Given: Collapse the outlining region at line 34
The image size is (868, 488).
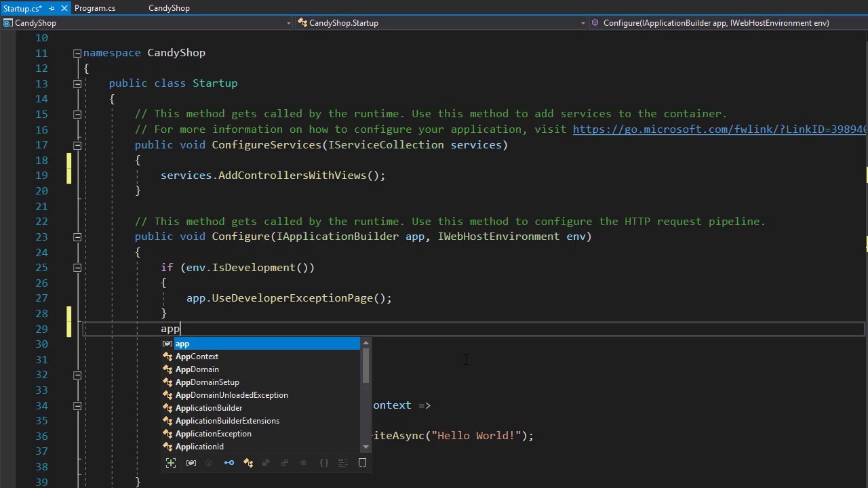Looking at the screenshot, I should point(77,405).
